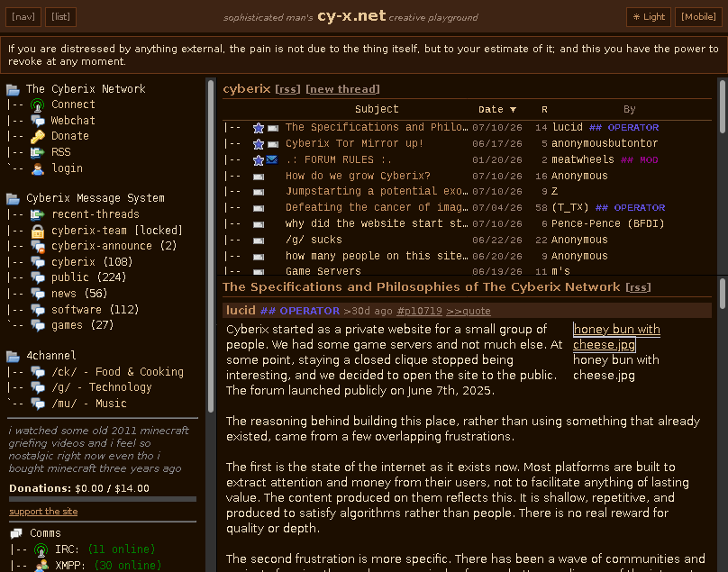Viewport: 728px width, 572px height.
Task: Click the thread list scrollbar
Action: (722, 107)
